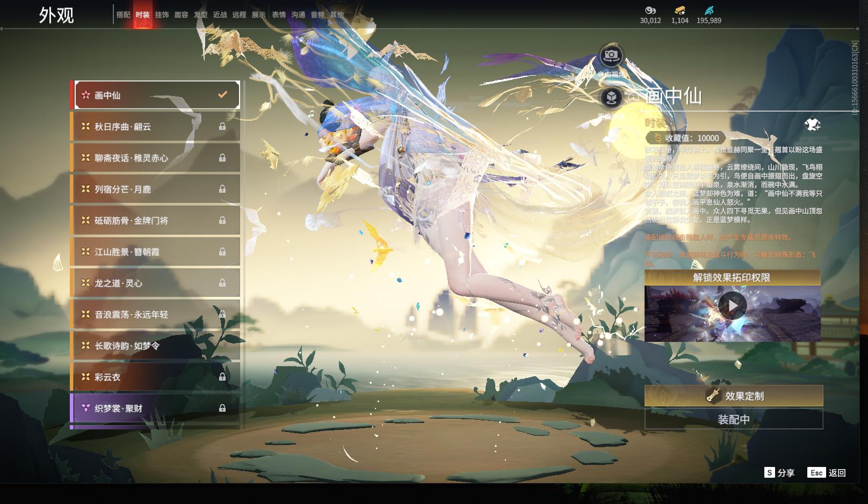Image resolution: width=868 pixels, height=504 pixels.
Task: Click the 画中仙 title heading
Action: click(674, 96)
